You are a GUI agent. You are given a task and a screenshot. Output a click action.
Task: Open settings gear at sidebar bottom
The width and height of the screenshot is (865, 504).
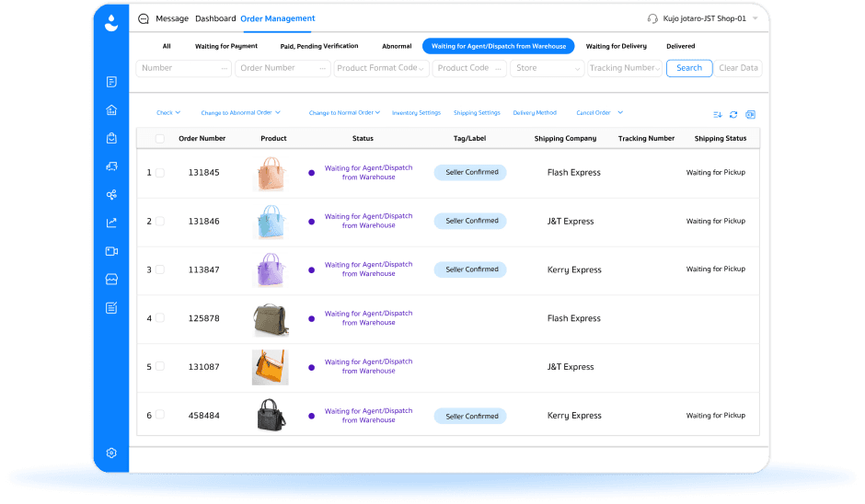point(111,452)
